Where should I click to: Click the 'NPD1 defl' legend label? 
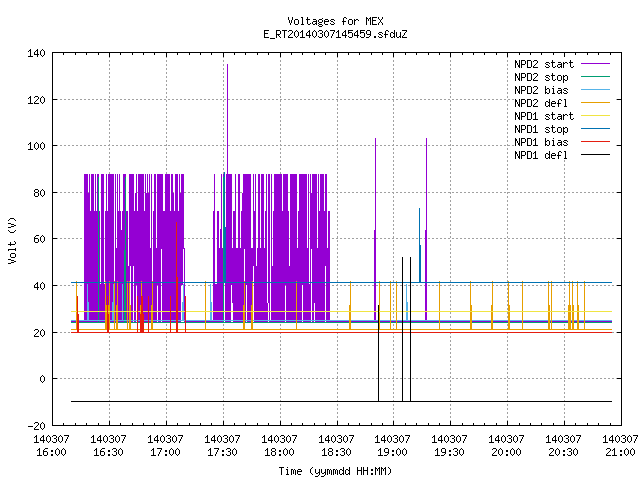tap(541, 155)
